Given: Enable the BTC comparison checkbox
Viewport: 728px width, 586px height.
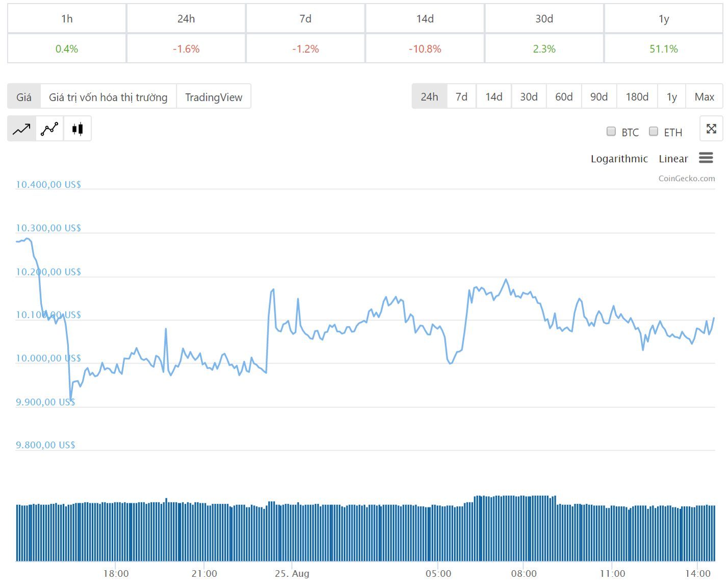Looking at the screenshot, I should tap(611, 132).
